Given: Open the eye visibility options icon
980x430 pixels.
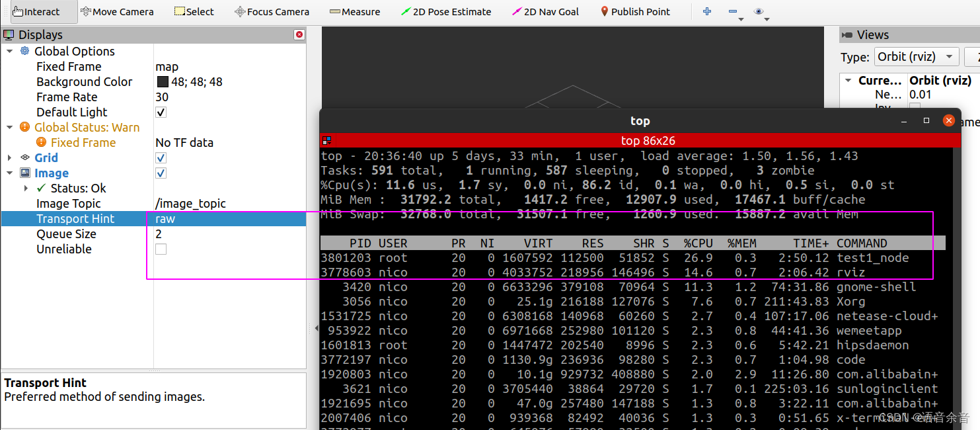Looking at the screenshot, I should pos(759,11).
